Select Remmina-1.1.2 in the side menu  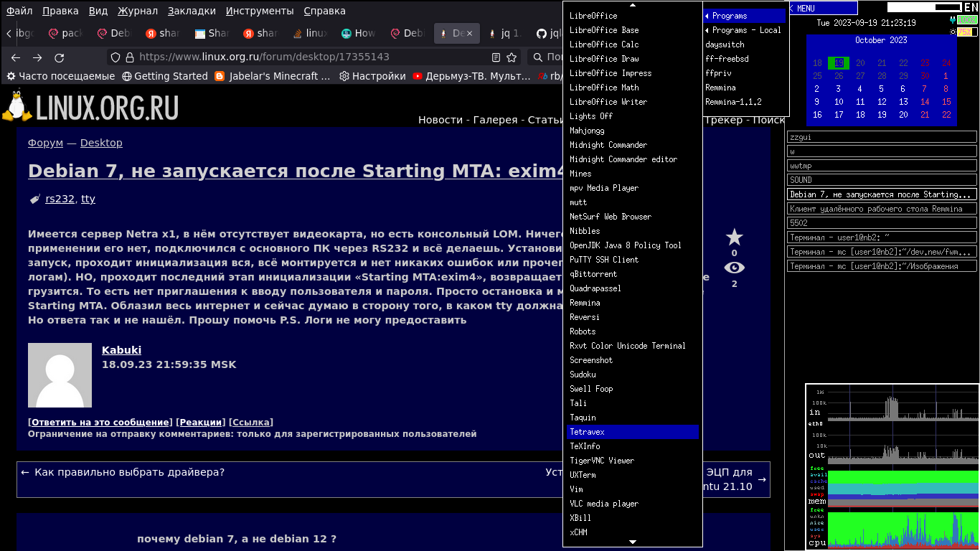(x=745, y=102)
